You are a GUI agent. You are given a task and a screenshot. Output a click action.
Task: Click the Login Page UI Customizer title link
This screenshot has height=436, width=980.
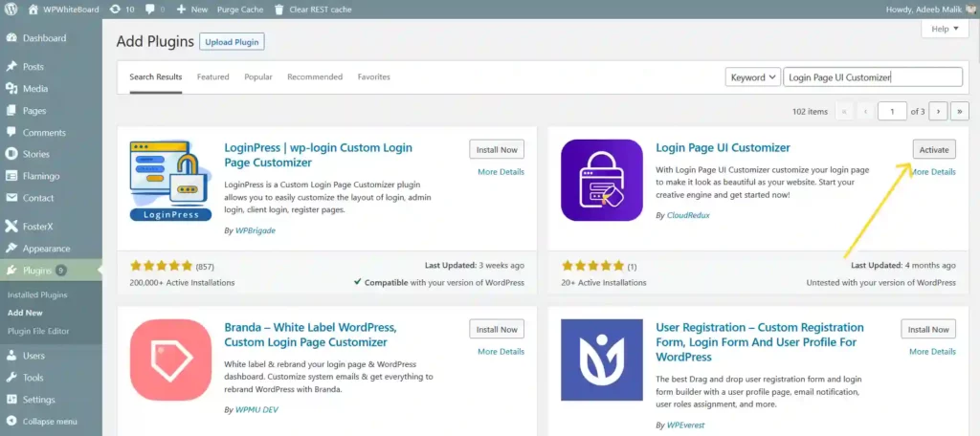click(724, 147)
